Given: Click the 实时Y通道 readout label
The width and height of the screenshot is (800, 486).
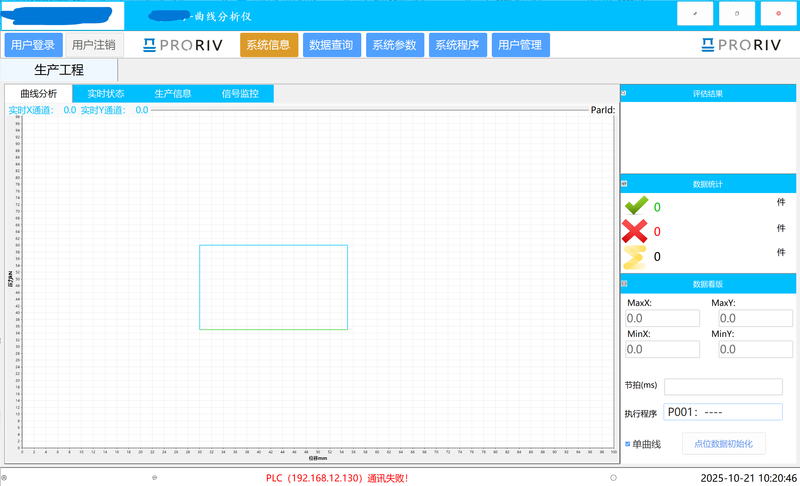Looking at the screenshot, I should click(103, 110).
